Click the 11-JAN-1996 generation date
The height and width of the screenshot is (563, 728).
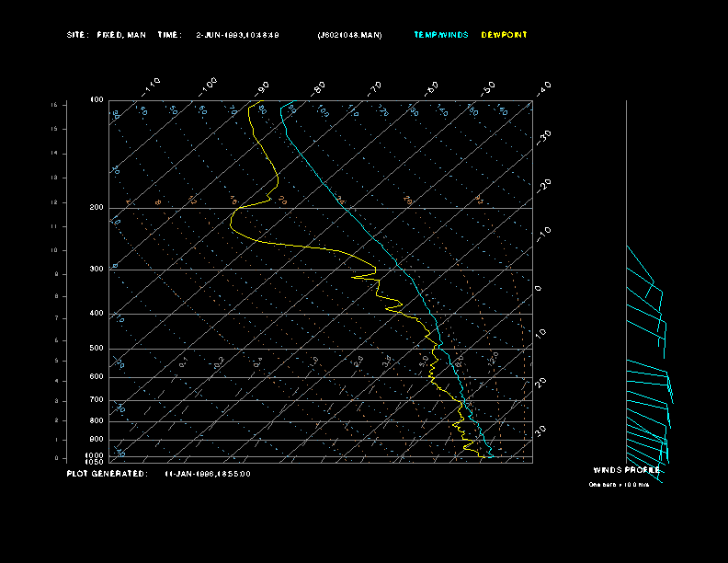tap(208, 474)
